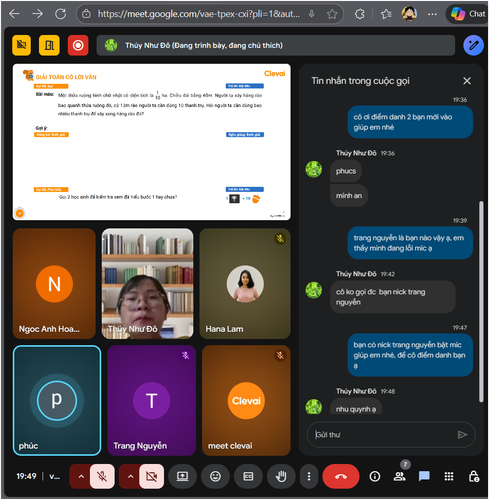Toggle the camera on
Viewport: 489px width, 500px height.
tap(152, 476)
